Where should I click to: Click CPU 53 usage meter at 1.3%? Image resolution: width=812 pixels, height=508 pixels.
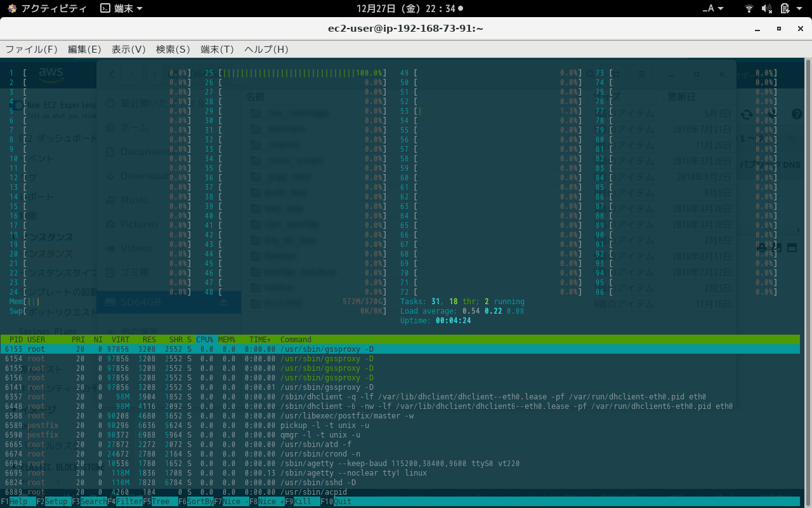[490, 111]
